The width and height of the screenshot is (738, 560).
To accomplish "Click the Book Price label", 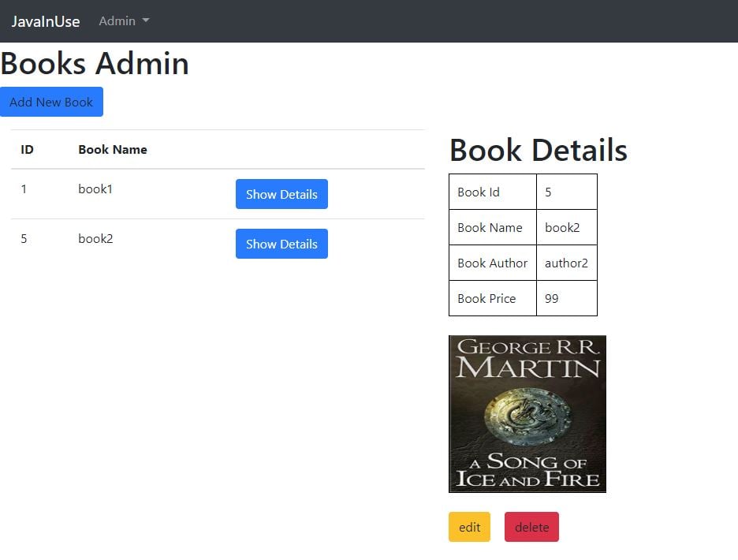I will [486, 299].
